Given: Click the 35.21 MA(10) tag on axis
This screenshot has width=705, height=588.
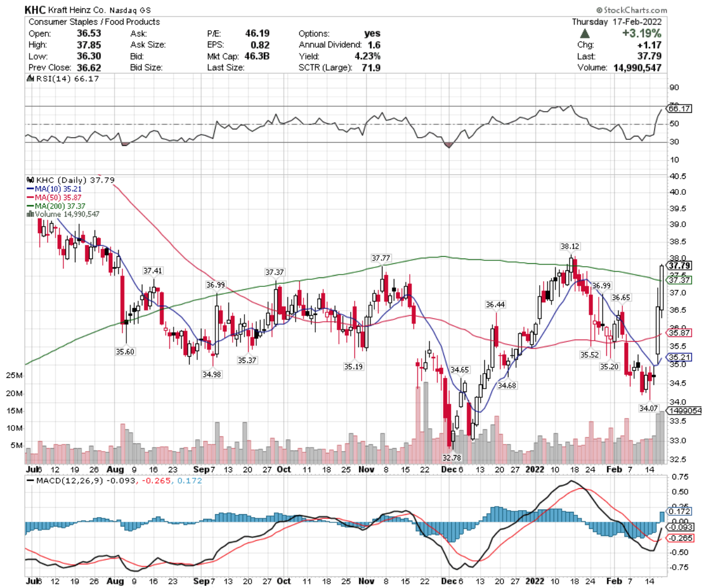Looking at the screenshot, I should click(x=679, y=357).
